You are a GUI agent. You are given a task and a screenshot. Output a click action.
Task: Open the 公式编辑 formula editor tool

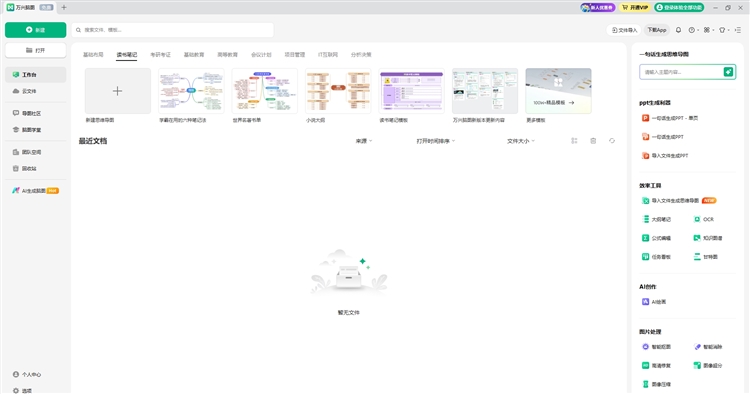tap(656, 238)
